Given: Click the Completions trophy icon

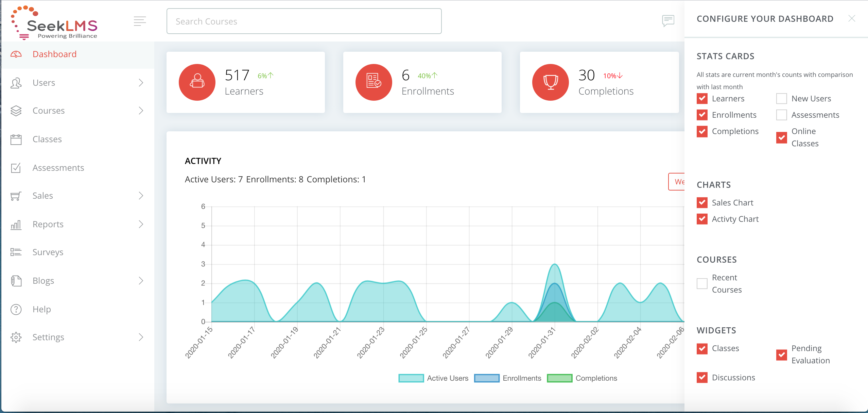Looking at the screenshot, I should (x=551, y=82).
